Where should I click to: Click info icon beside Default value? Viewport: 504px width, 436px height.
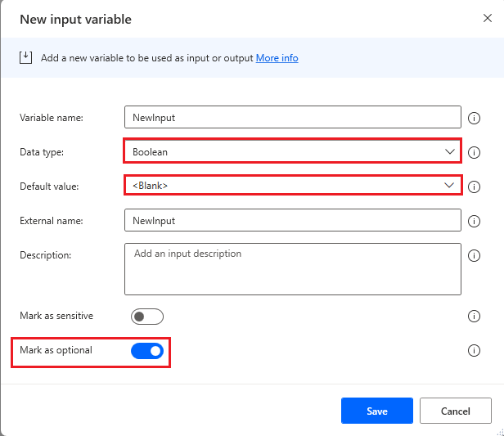pos(474,187)
